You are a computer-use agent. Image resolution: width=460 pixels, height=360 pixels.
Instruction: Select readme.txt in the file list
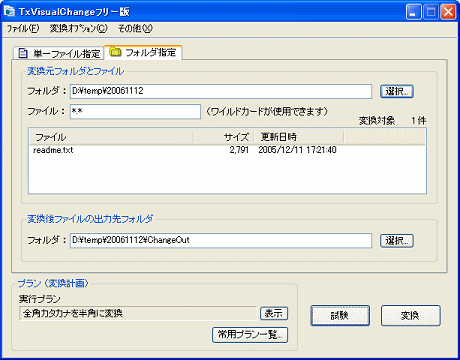click(53, 150)
